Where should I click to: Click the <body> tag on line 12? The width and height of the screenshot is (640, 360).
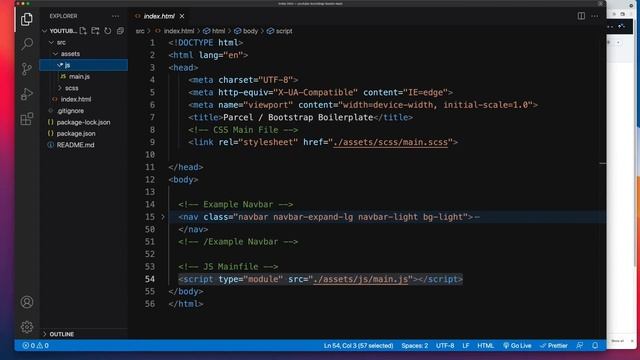tap(183, 180)
